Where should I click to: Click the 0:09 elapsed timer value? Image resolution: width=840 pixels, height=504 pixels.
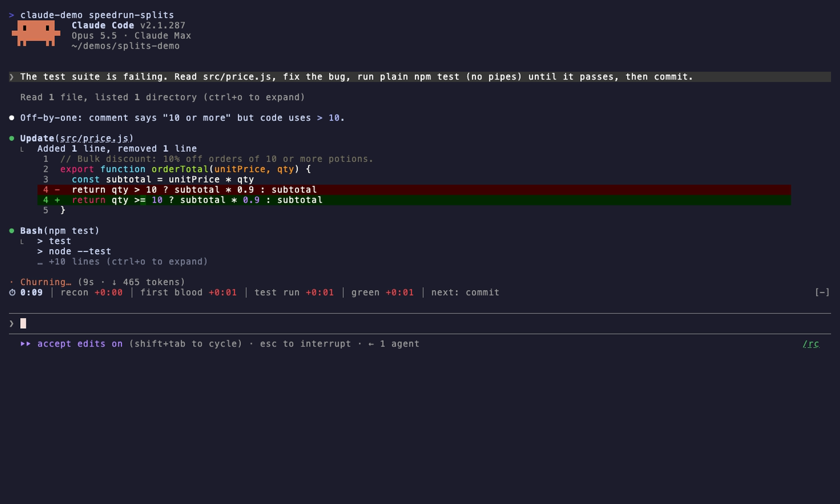tap(31, 292)
